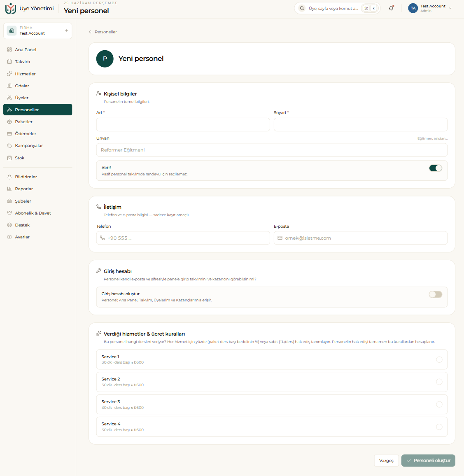Click the green P avatar circle
The height and width of the screenshot is (476, 464).
tap(105, 58)
